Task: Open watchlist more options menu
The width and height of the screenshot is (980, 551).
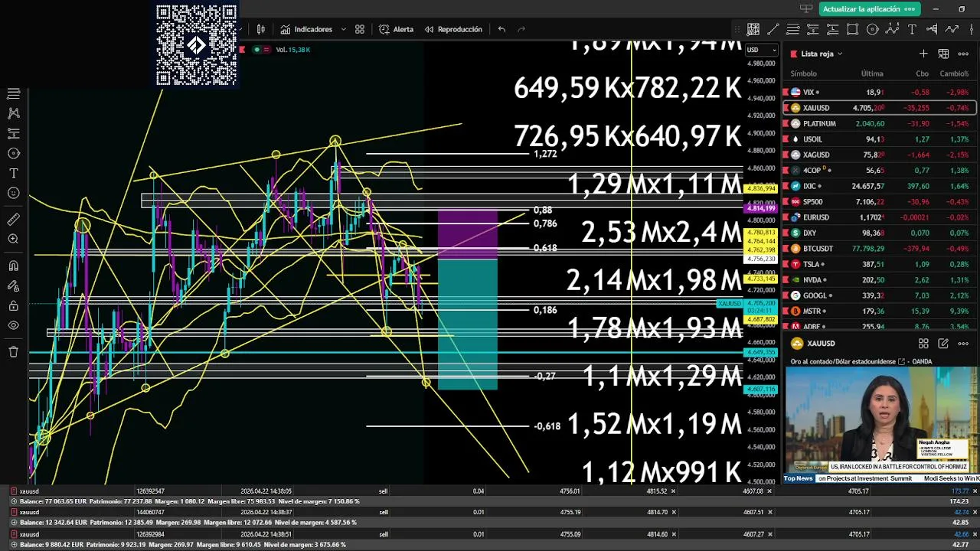Action: coord(963,54)
